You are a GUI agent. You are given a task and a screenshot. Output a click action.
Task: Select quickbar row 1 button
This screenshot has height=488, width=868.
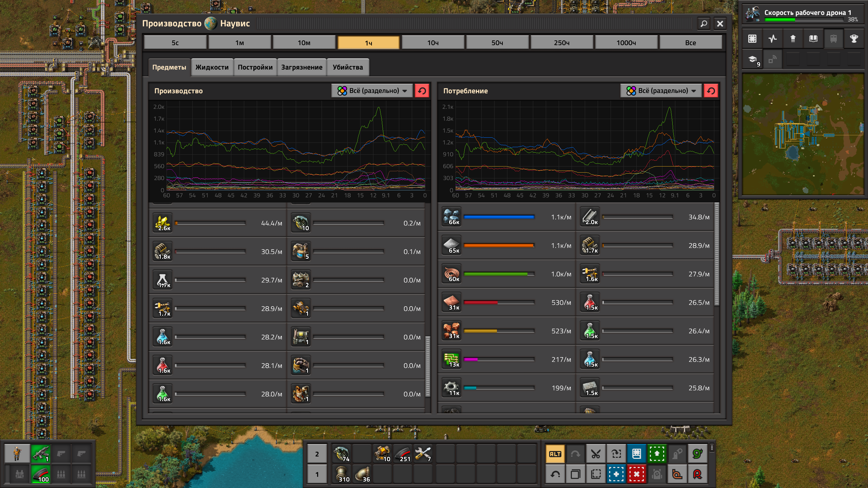(x=317, y=474)
